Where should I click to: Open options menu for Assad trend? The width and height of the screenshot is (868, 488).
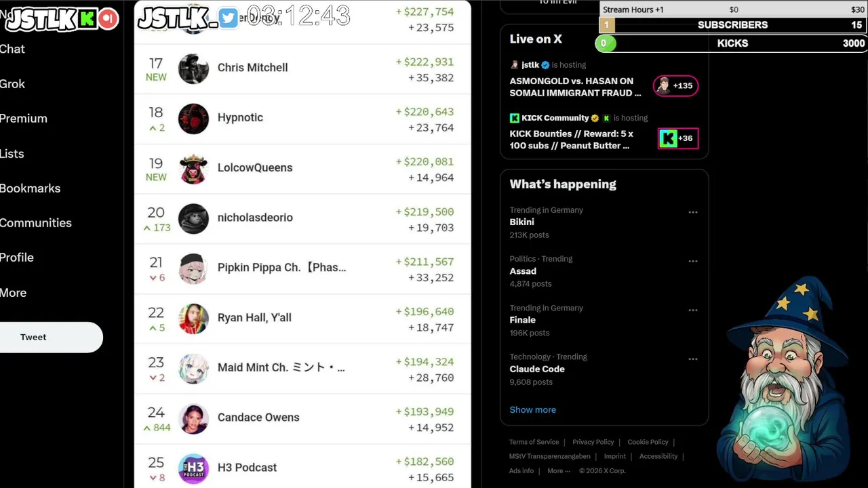[693, 261]
